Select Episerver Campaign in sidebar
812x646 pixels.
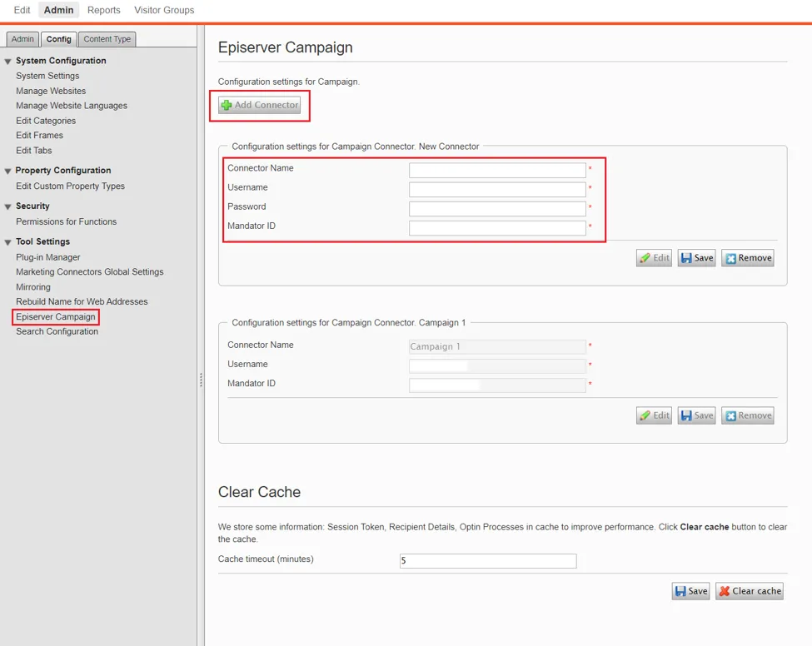[56, 317]
